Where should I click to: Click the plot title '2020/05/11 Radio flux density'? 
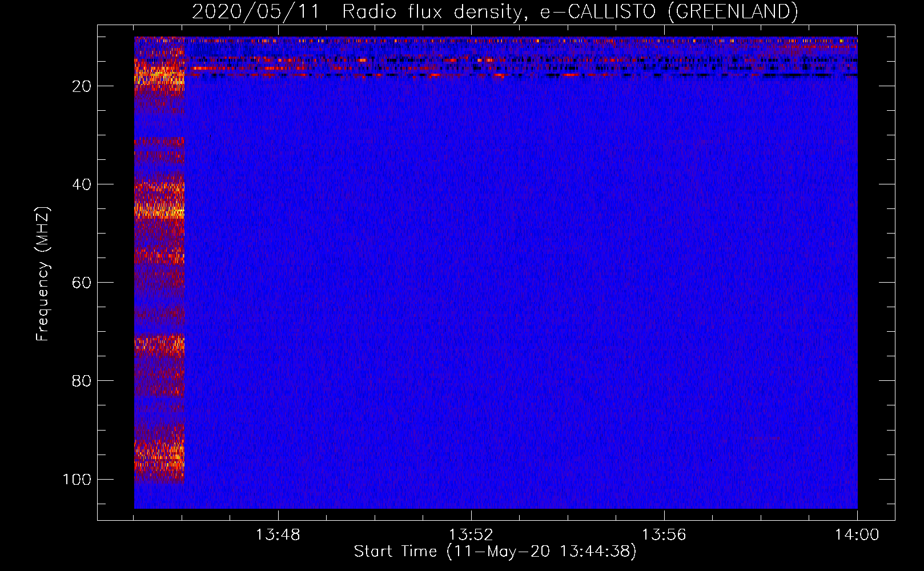(357, 11)
